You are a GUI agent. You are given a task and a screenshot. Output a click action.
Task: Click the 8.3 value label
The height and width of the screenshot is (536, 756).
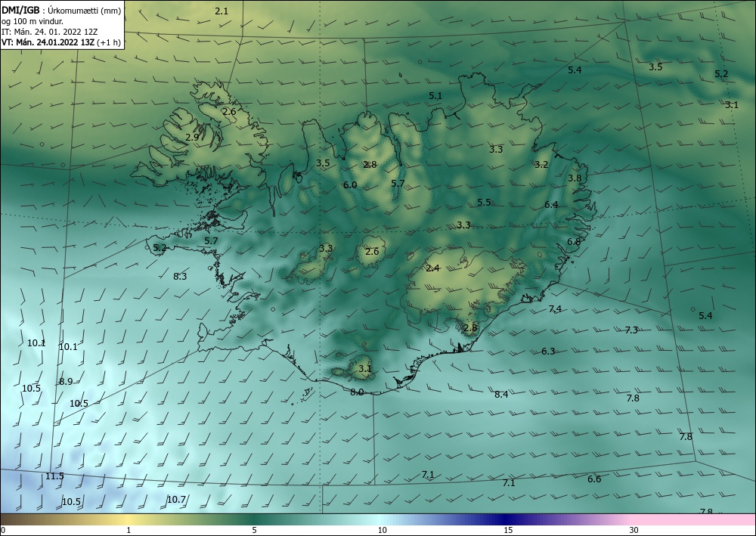click(180, 276)
